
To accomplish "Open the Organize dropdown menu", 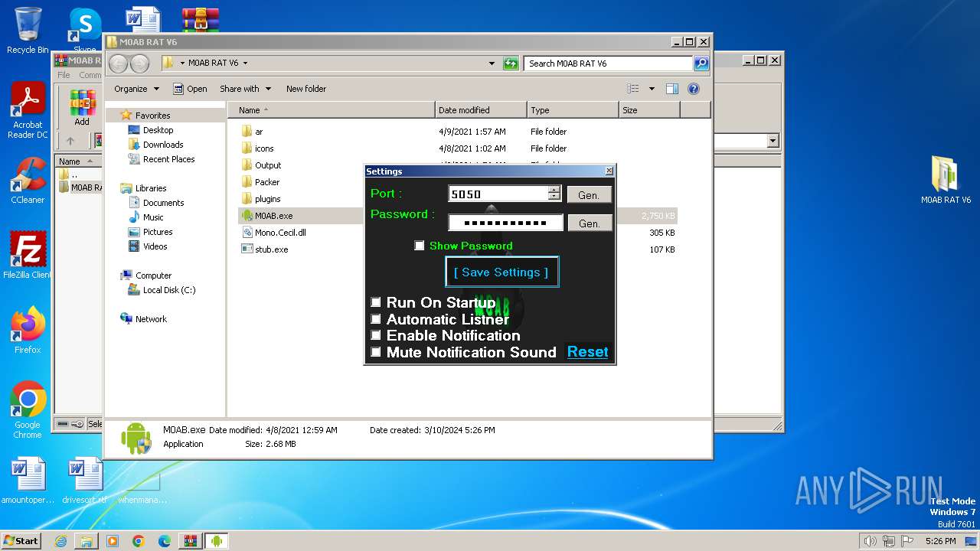I will point(136,89).
